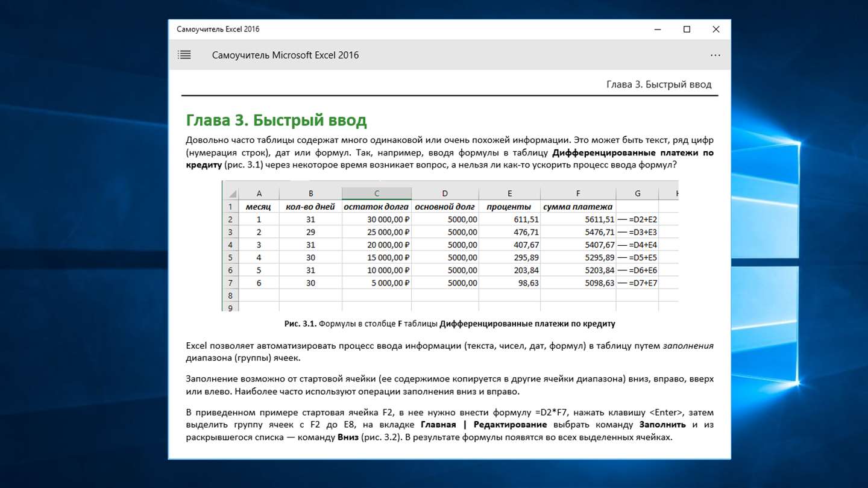Screen dimensions: 868x488
Task: Click the "кол-во дней" header cell
Action: (310, 207)
